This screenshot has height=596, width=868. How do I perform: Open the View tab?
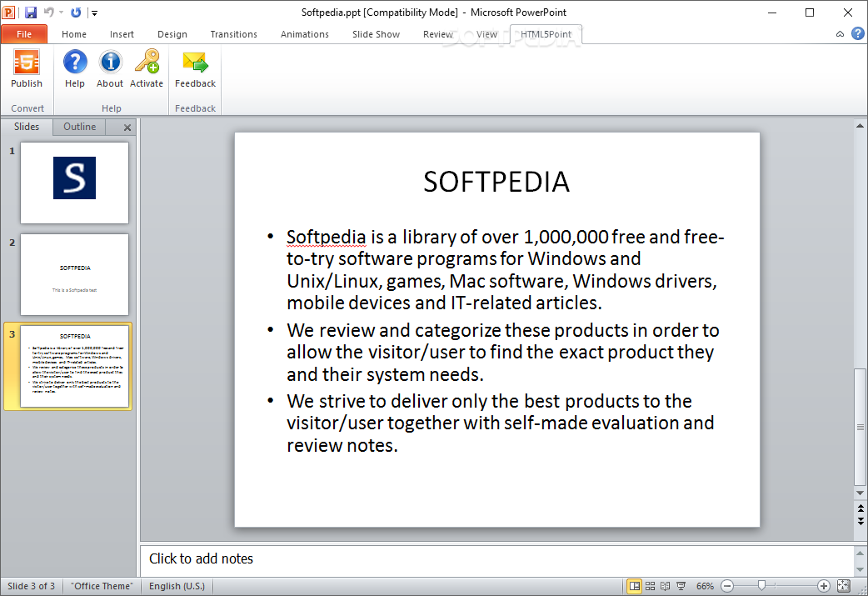[486, 34]
